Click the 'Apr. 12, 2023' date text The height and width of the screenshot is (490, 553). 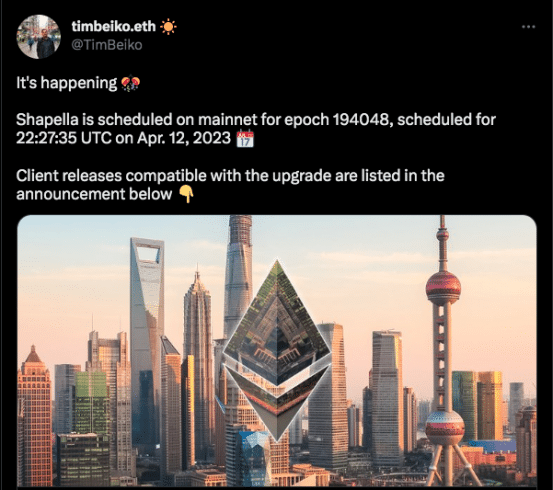coord(184,138)
